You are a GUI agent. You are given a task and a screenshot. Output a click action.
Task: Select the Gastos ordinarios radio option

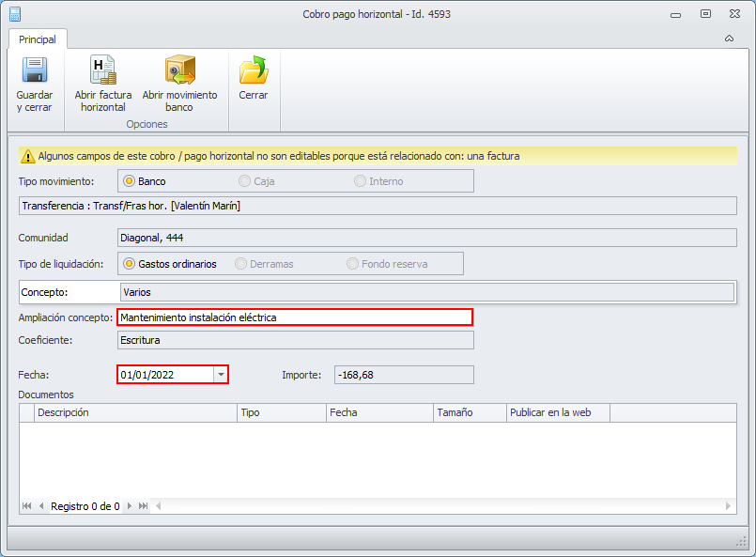(130, 264)
